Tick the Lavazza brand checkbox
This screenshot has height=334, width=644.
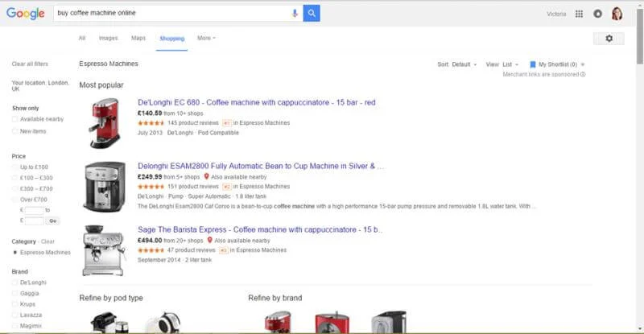(x=15, y=315)
